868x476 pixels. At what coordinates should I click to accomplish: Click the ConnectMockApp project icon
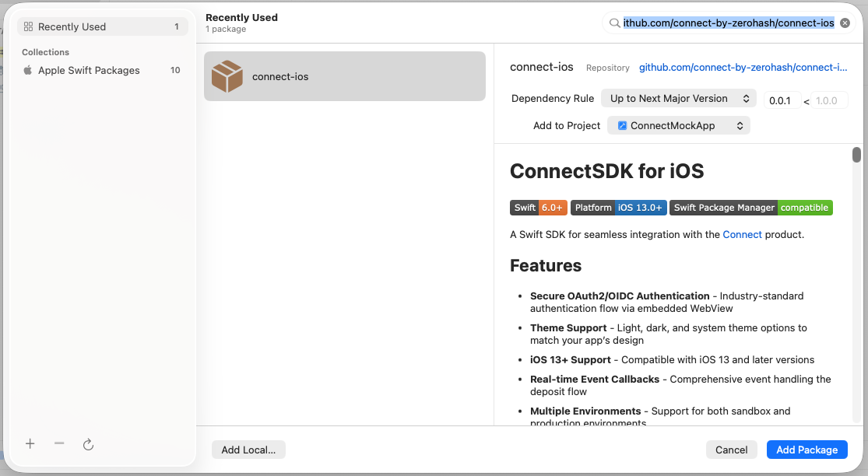(622, 125)
